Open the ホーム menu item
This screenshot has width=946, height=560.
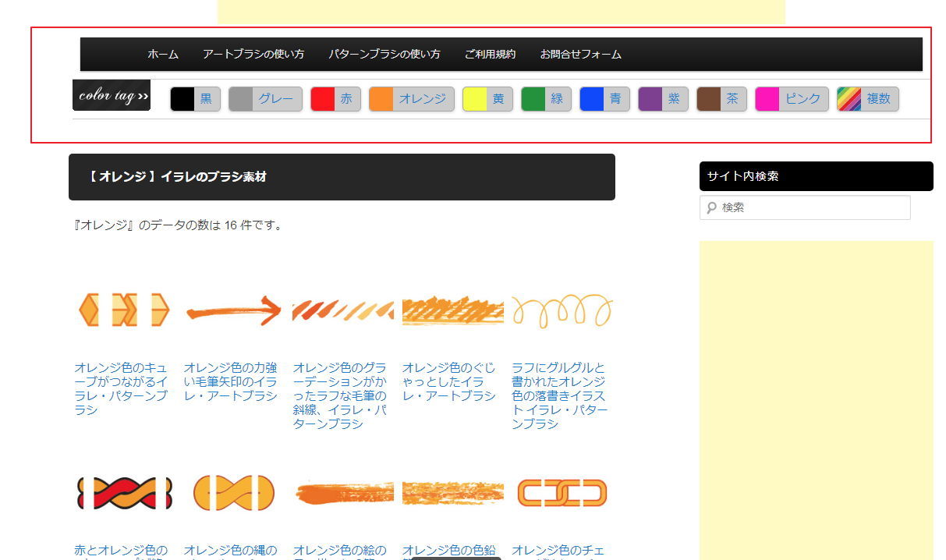(x=163, y=55)
